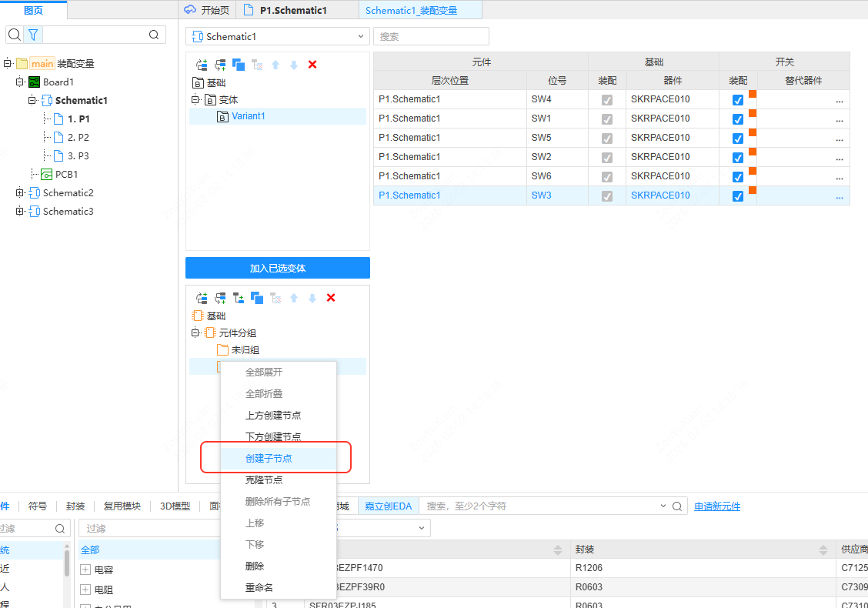Viewport: 868px width, 608px height.
Task: Select the clone node icon in lower panel
Action: pos(257,298)
